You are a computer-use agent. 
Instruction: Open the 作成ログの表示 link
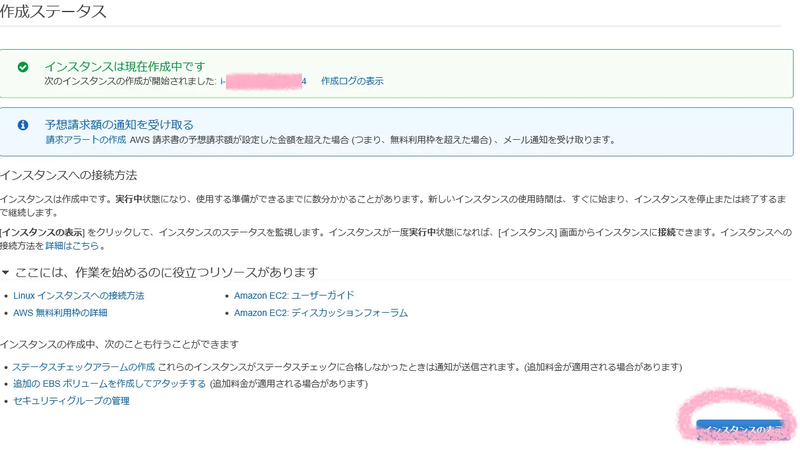352,81
